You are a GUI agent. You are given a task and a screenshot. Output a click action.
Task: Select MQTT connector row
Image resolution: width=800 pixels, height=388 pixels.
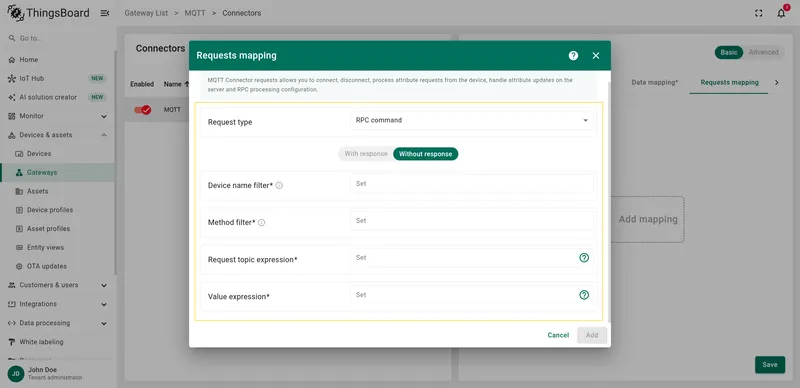157,110
